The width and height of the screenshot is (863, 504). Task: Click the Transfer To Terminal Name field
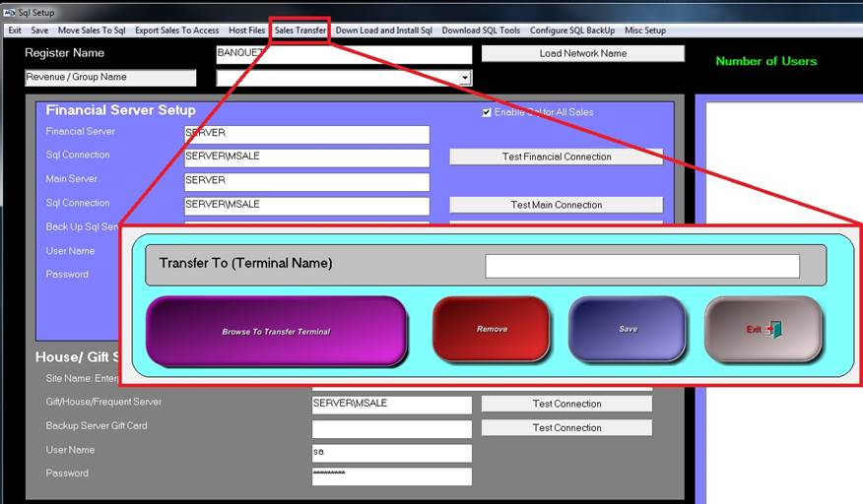pyautogui.click(x=641, y=266)
